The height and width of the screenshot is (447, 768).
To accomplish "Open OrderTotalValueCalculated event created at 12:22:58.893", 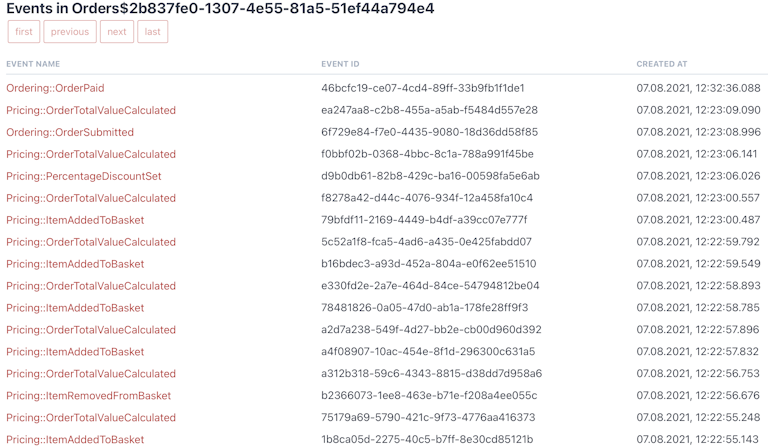I will coord(91,286).
